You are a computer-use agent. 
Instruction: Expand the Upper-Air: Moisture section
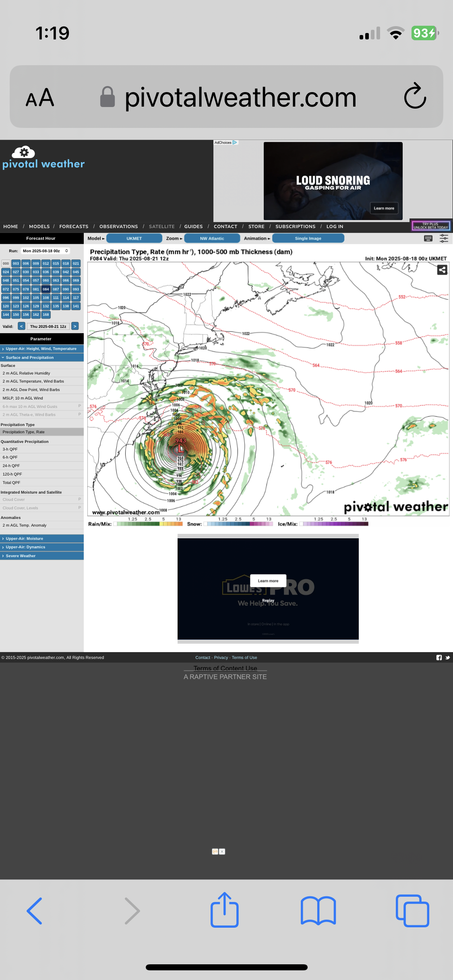[x=42, y=538]
